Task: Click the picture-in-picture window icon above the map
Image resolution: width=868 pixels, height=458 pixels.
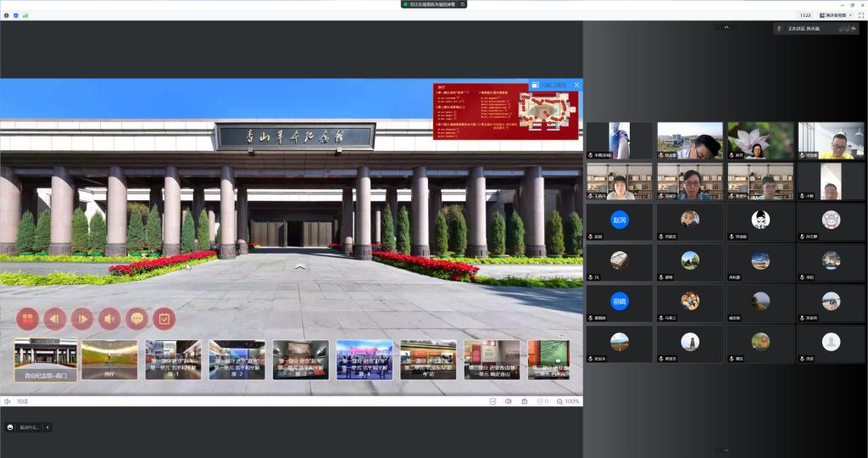Action: coord(536,86)
